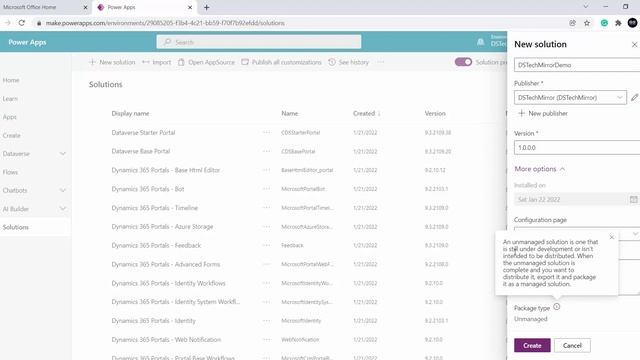The height and width of the screenshot is (360, 640).
Task: Click the display name field DSTechMirrorDemo
Action: point(577,65)
